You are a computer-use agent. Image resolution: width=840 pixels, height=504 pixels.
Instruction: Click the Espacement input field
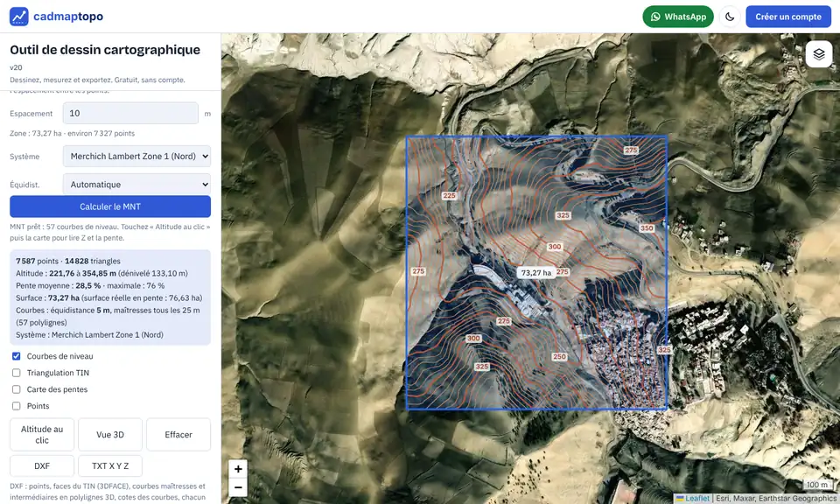(x=130, y=114)
